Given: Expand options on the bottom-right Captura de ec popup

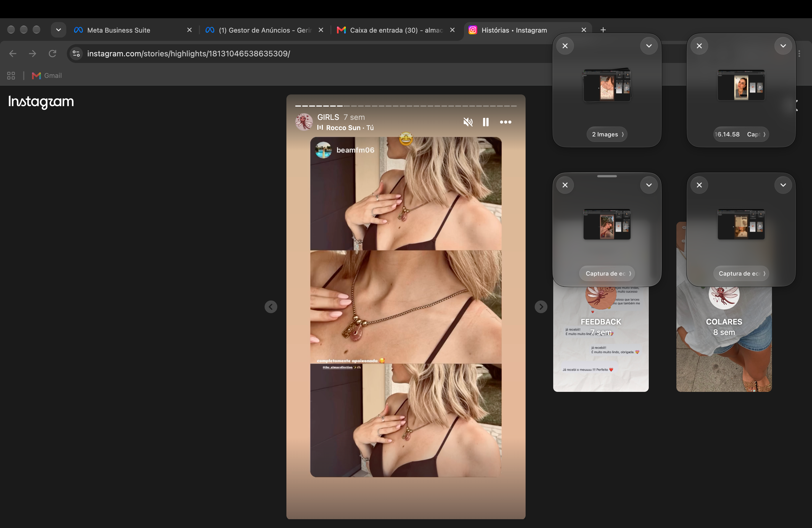Looking at the screenshot, I should (x=783, y=185).
